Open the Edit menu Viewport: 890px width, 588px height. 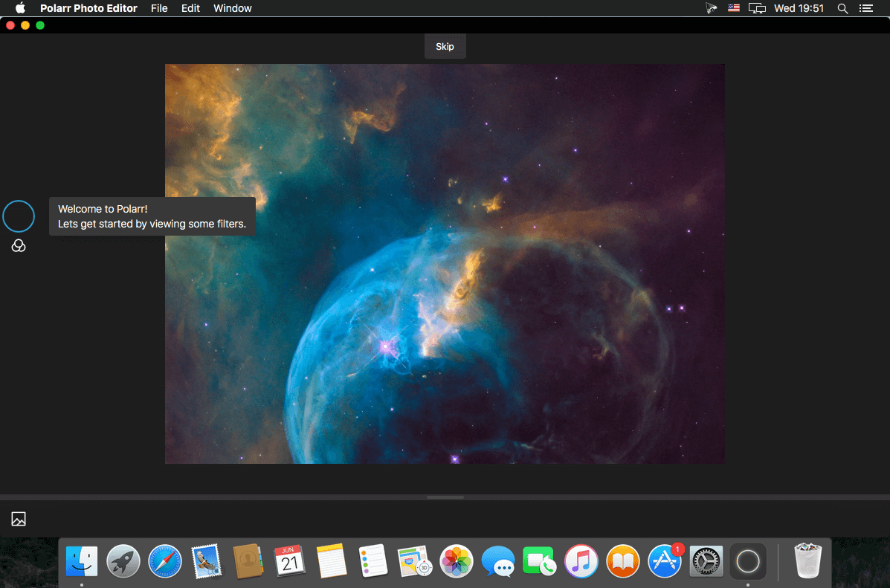click(190, 8)
